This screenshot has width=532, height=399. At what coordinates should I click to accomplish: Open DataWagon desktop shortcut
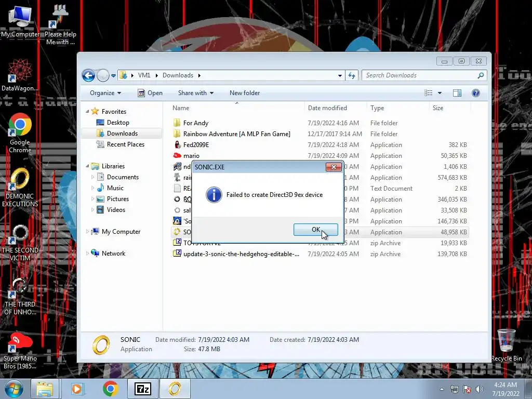20,75
